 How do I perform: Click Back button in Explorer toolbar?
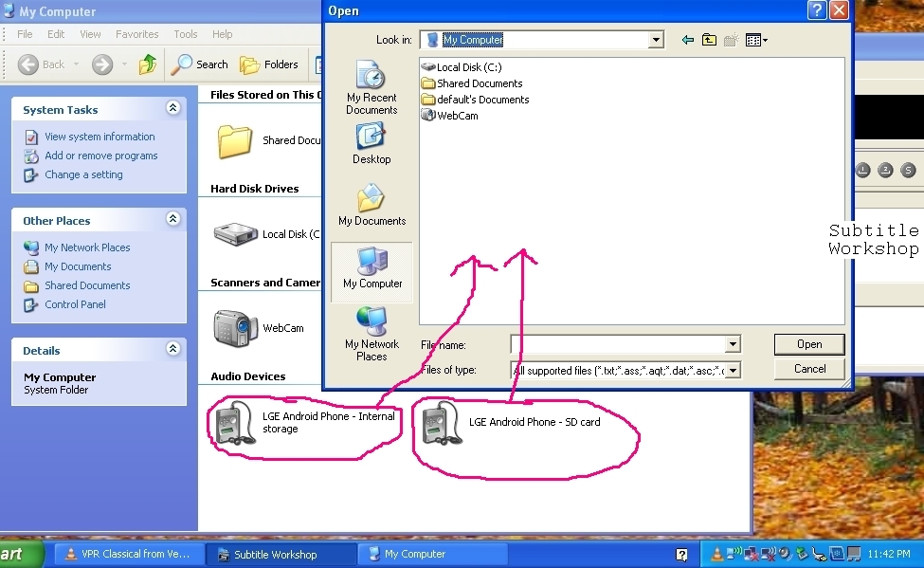coord(41,64)
